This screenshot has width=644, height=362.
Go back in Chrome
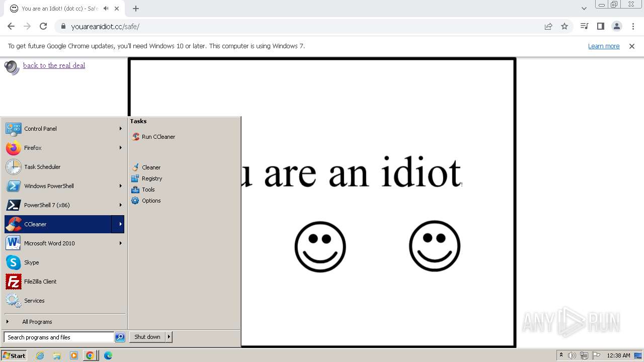(x=11, y=26)
